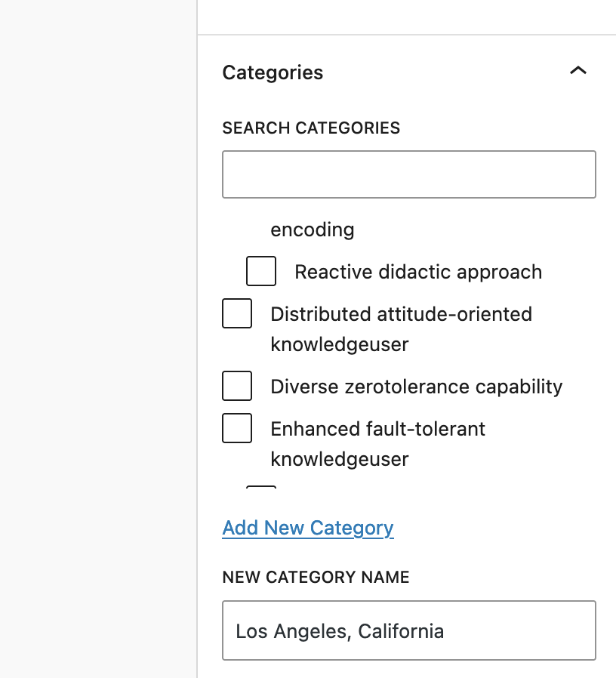Select the Los Angeles, California text field
Screen dimensions: 616x678
[x=408, y=630]
